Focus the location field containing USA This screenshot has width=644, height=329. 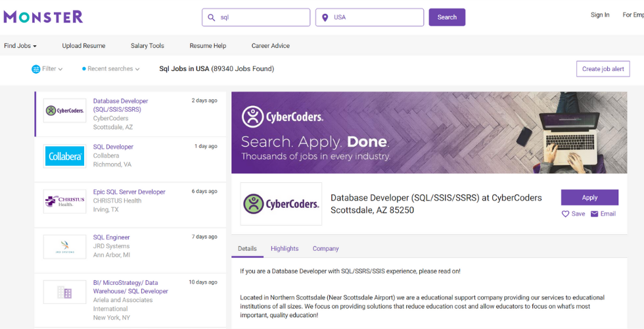pos(369,17)
